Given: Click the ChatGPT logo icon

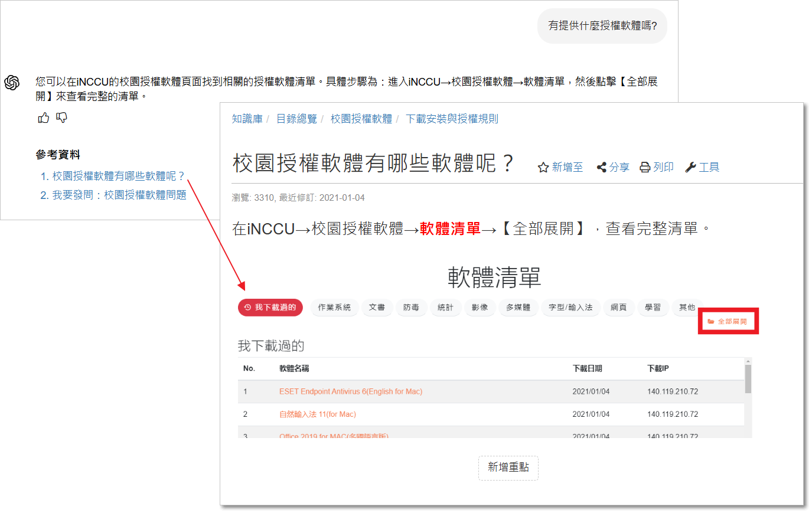Looking at the screenshot, I should tap(12, 83).
